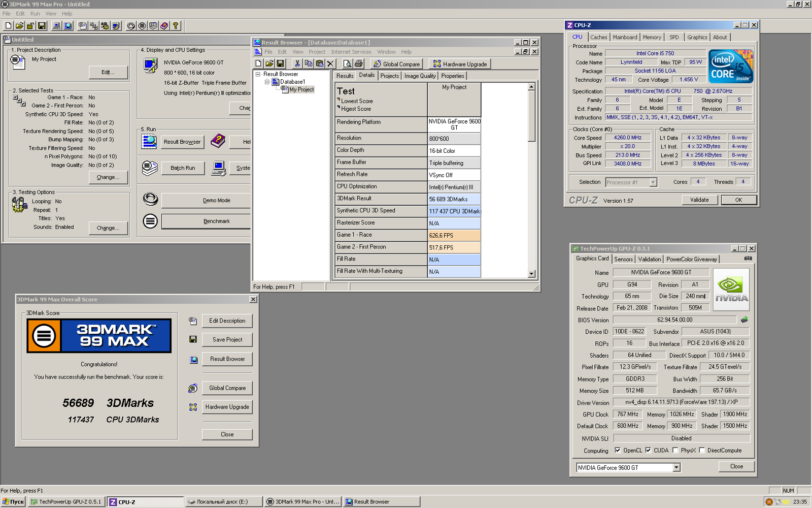Collapse the Database1 tree node
This screenshot has width=812, height=508.
click(267, 82)
